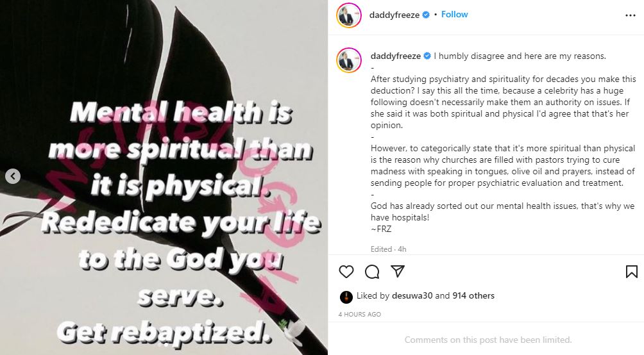Click the verified badge in the header
644x355 pixels.
(426, 15)
